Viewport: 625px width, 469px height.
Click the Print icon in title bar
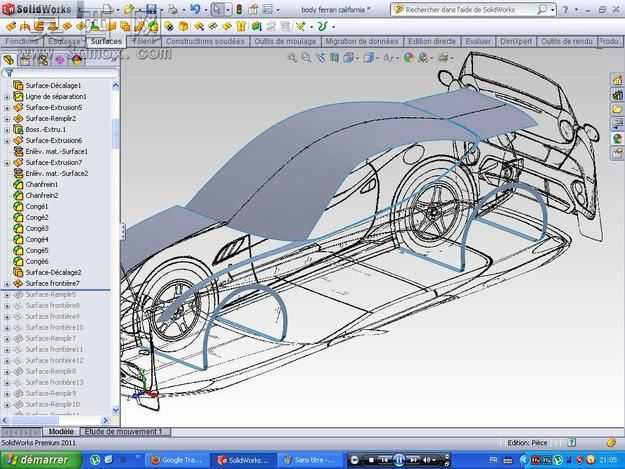(173, 9)
